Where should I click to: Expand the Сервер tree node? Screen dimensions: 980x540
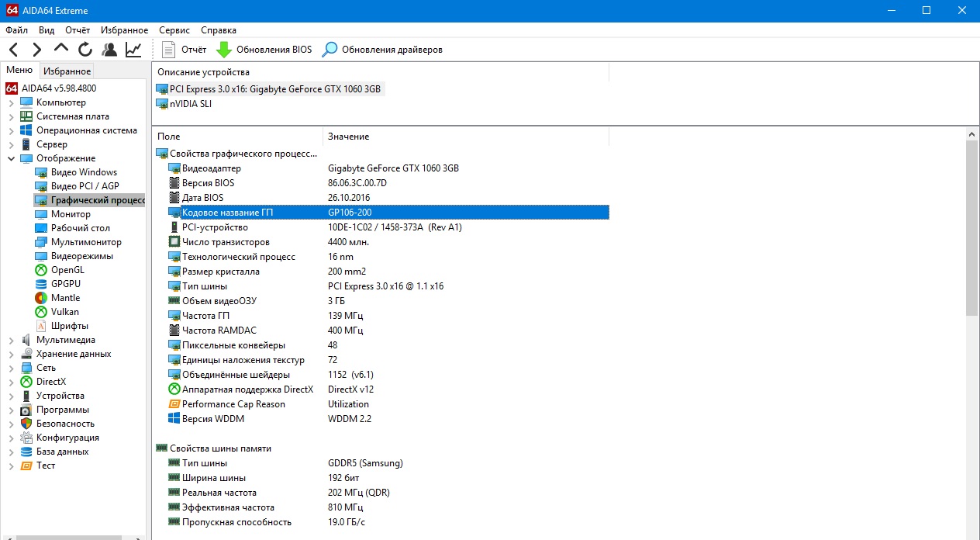11,145
